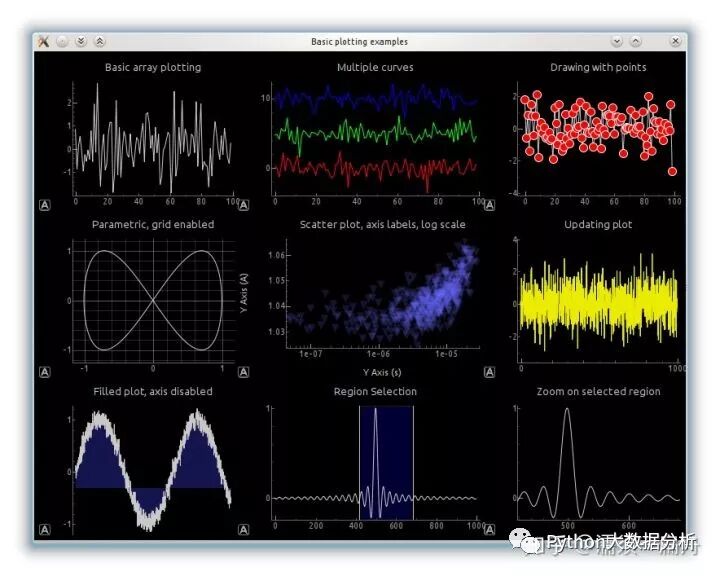Viewport: 720px width, 576px height.
Task: Click the '500' tick in Zoom on selected region
Action: point(568,525)
